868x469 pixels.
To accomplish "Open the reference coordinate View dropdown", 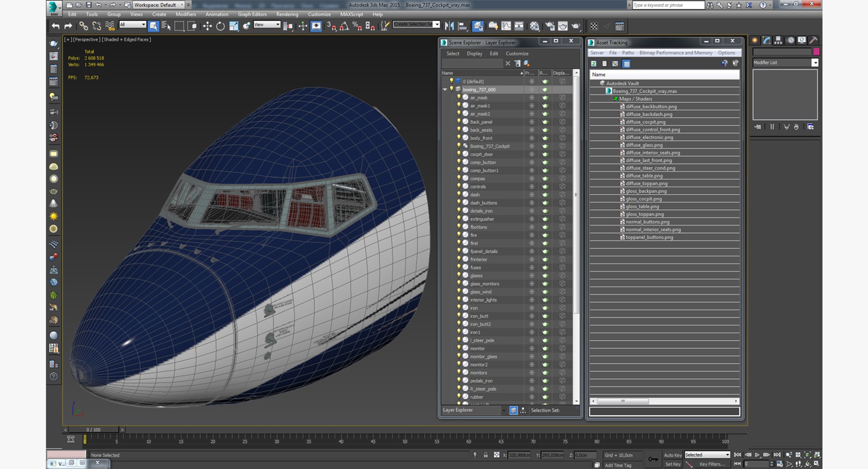I will [267, 24].
